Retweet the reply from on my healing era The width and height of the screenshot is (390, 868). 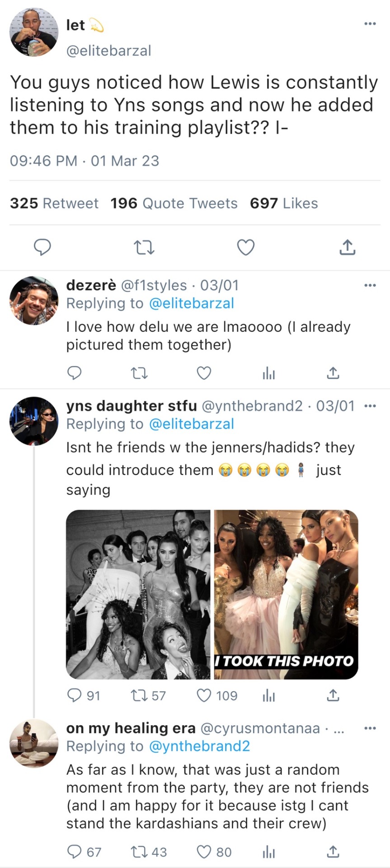tap(138, 852)
